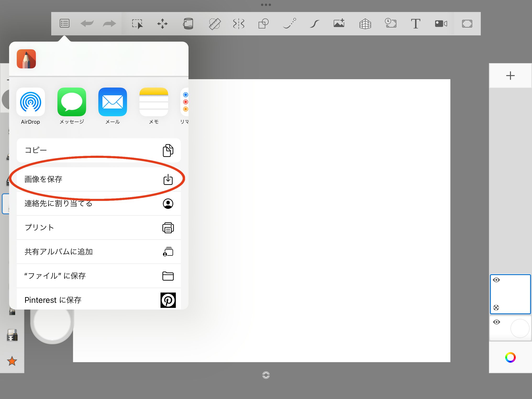Viewport: 532px width, 399px height.
Task: Open the Perspective guides tool
Action: click(x=365, y=24)
